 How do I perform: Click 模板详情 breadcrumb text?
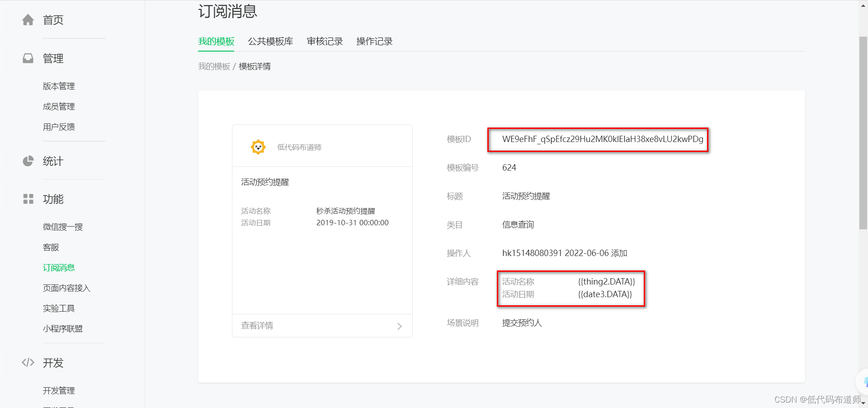255,66
